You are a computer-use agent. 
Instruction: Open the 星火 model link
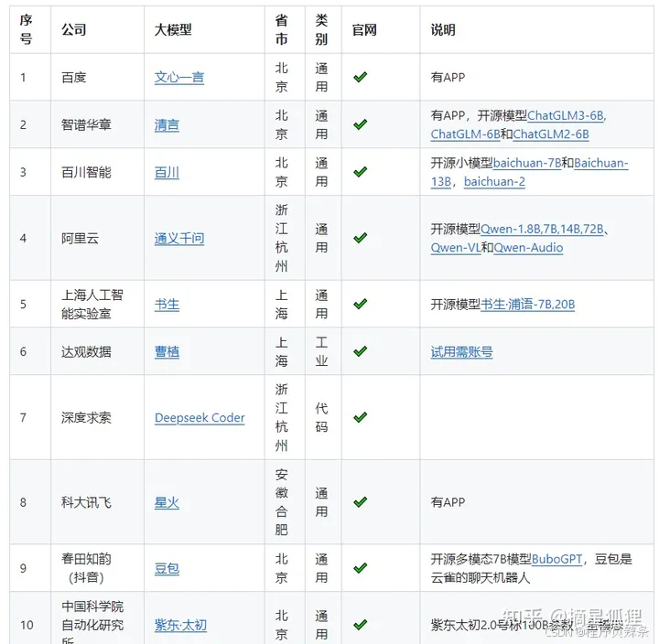point(167,503)
